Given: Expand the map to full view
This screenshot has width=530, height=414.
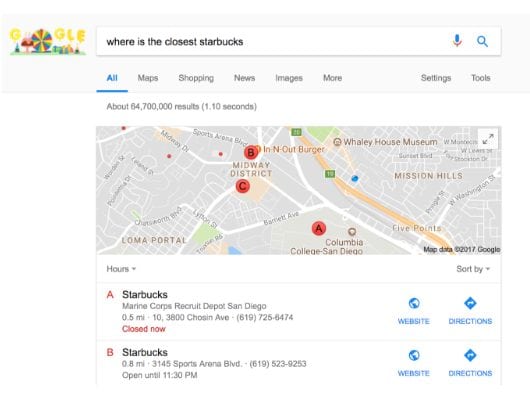Looking at the screenshot, I should pos(488,139).
